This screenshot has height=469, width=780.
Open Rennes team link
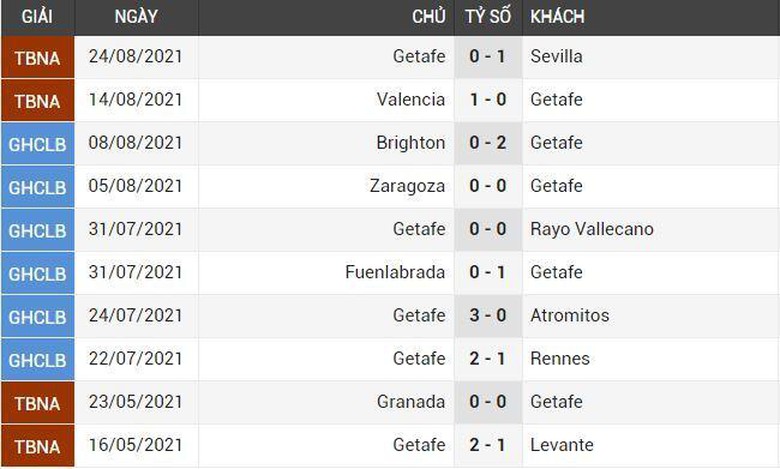(x=561, y=358)
